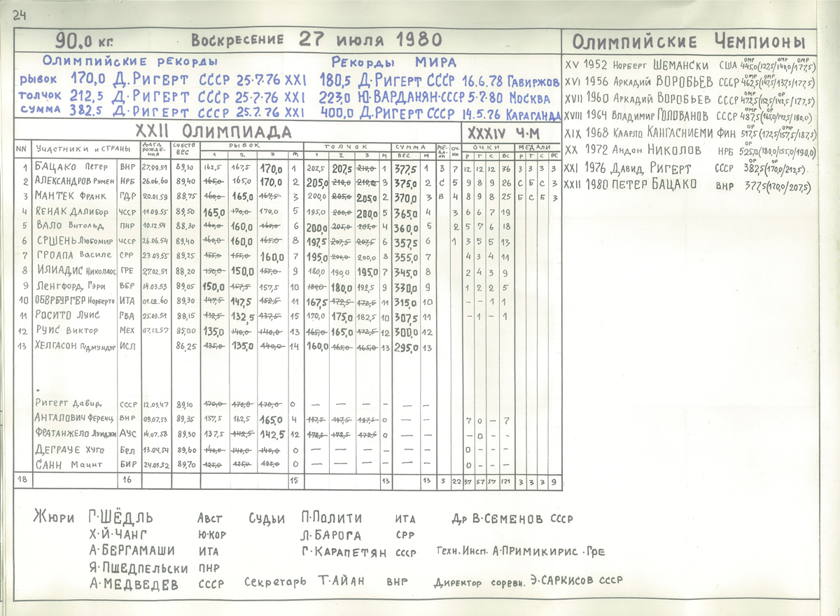Click world record 400,0 Д. Ригерт Караганда
The image size is (840, 616).
441,113
